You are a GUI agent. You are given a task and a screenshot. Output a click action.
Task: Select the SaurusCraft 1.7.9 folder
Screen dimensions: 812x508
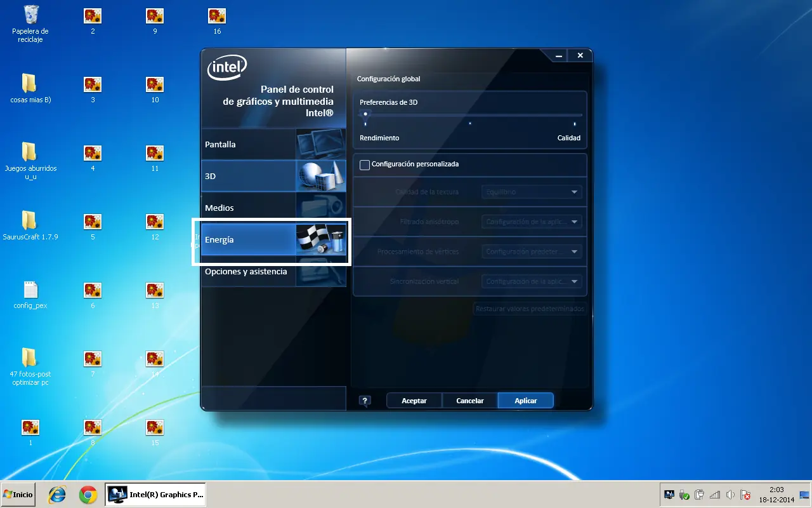[x=30, y=226]
